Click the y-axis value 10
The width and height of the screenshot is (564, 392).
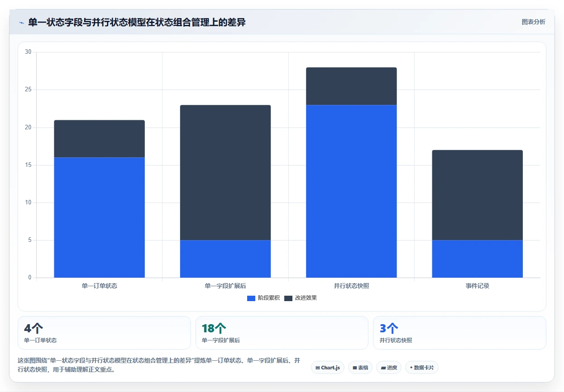[x=28, y=203]
